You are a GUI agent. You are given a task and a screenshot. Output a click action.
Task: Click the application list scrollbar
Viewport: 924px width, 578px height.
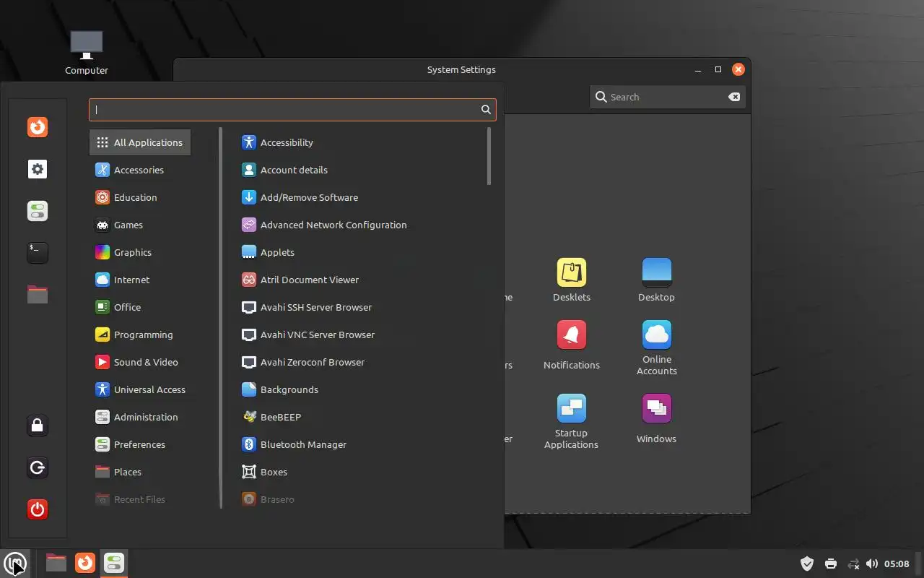[x=489, y=157]
